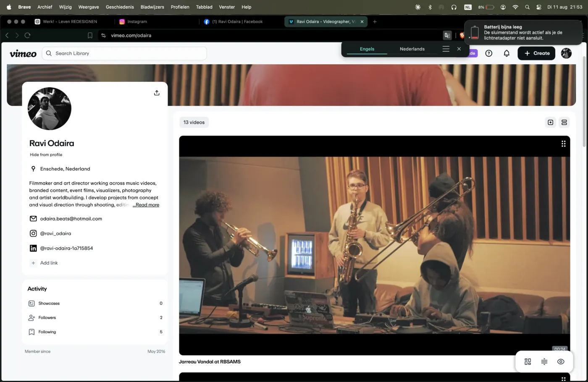
Task: Open the Bladwijzers menu
Action: point(152,7)
